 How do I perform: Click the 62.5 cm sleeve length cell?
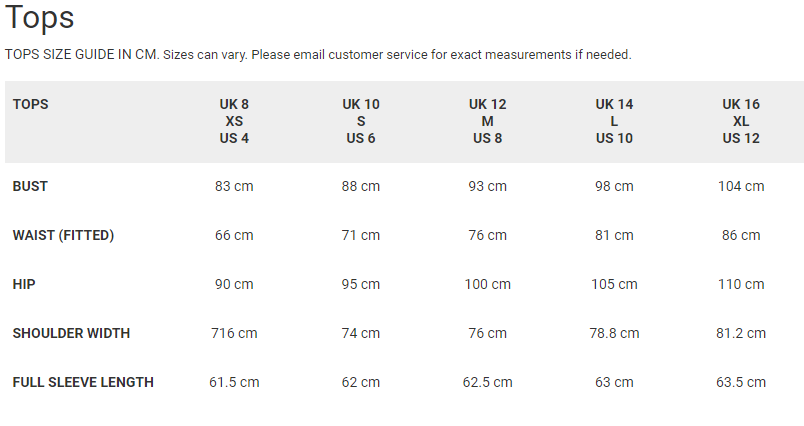488,382
